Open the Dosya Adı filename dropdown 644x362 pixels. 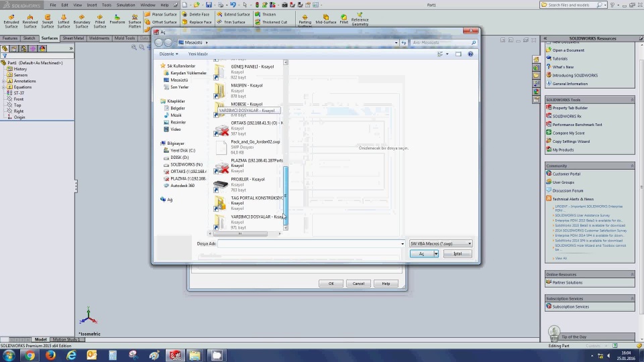click(402, 244)
